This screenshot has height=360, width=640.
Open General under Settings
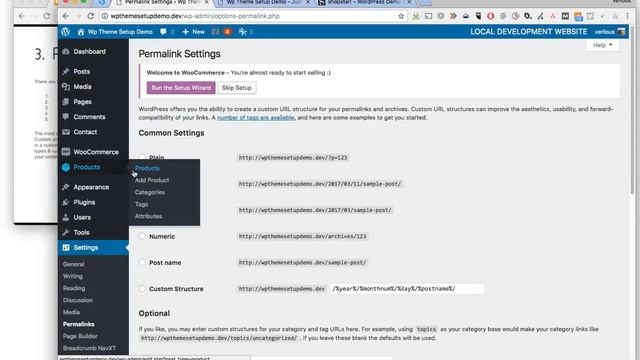[73, 264]
